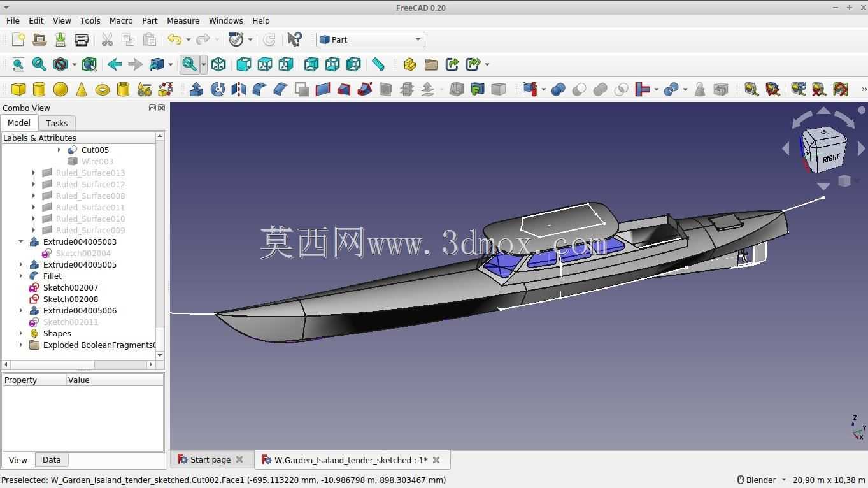868x488 pixels.
Task: Switch to the Tasks tab
Action: 57,123
